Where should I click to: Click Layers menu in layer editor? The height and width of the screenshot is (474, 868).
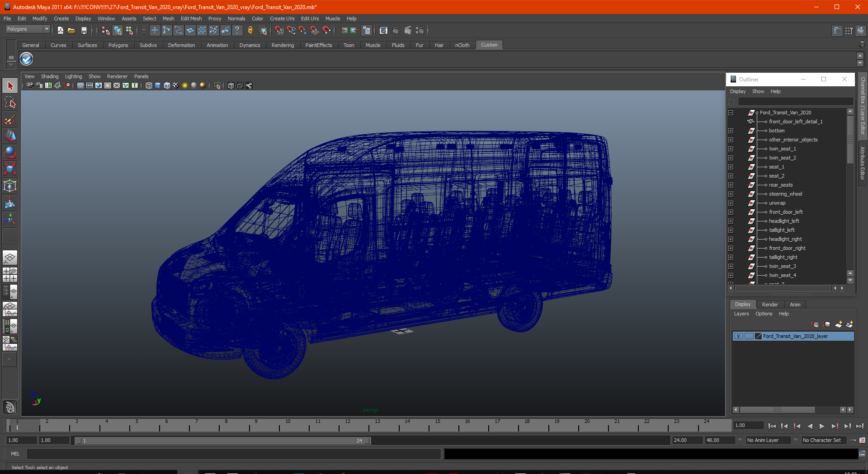pos(741,314)
